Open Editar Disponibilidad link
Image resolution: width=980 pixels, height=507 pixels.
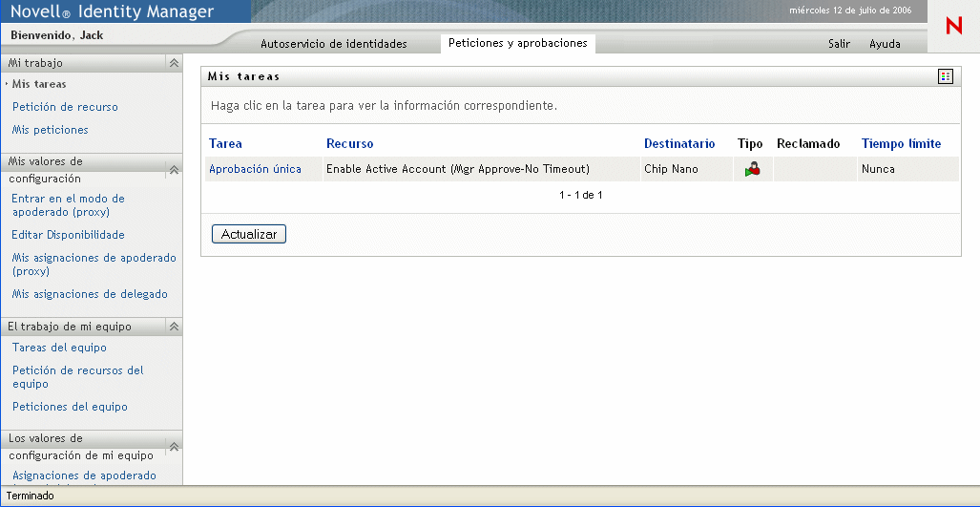point(68,235)
